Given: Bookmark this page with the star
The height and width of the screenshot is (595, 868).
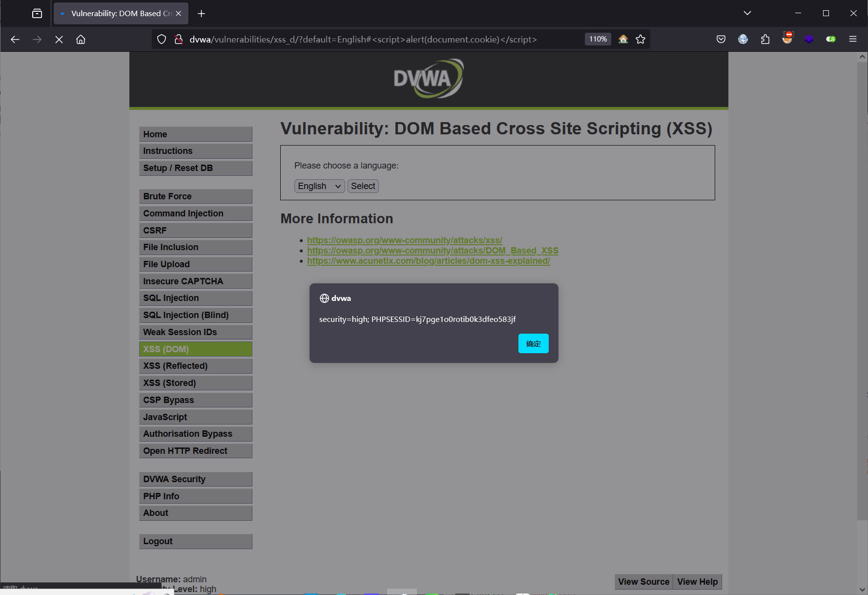Looking at the screenshot, I should click(641, 39).
